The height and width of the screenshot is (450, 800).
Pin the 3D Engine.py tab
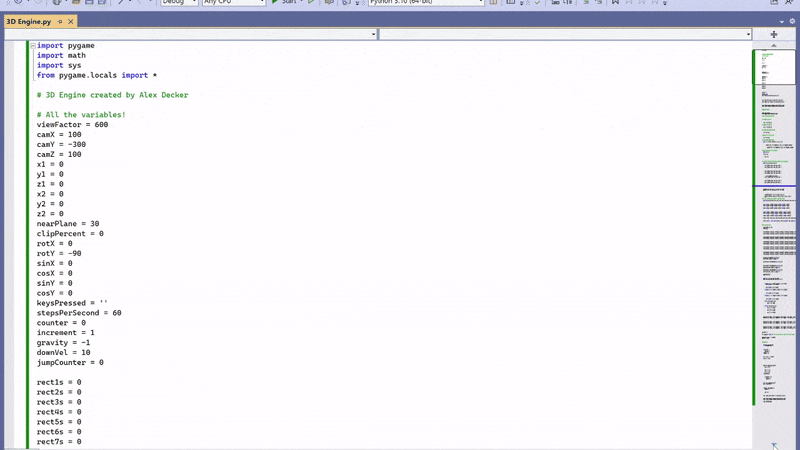[60, 21]
